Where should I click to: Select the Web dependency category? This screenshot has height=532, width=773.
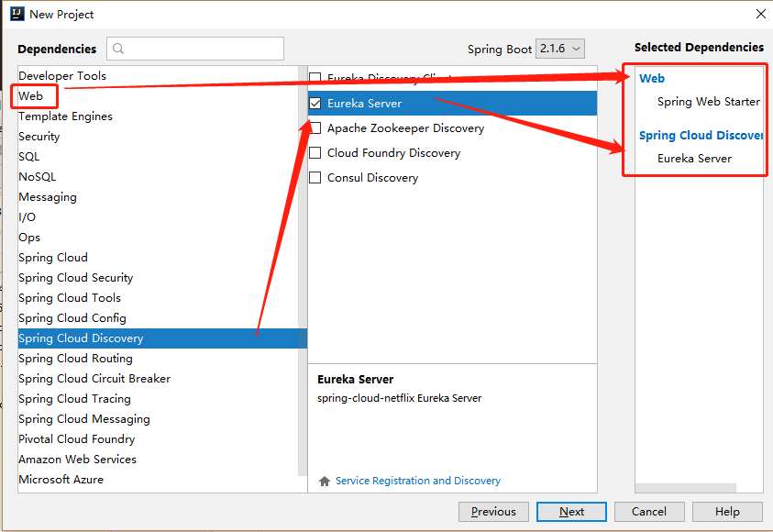pos(31,96)
